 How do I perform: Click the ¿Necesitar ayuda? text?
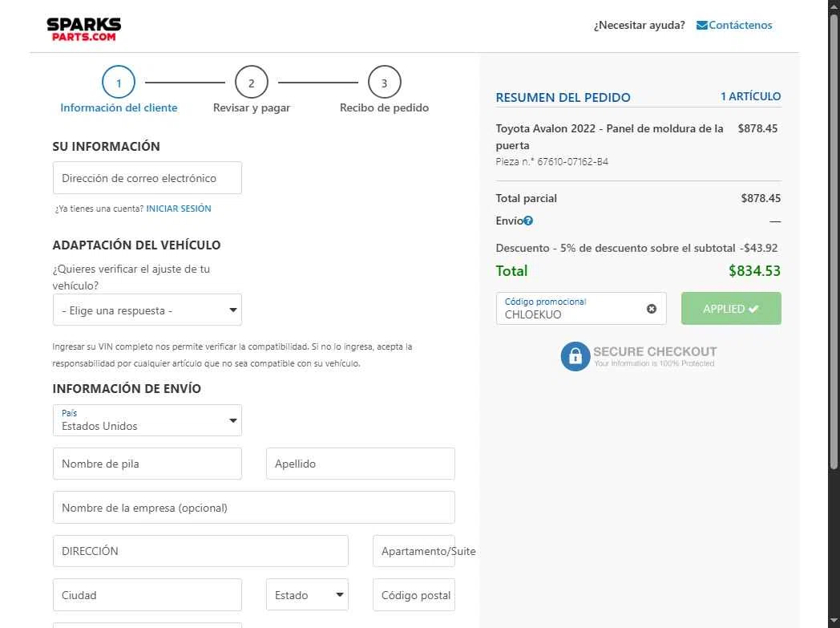[639, 25]
